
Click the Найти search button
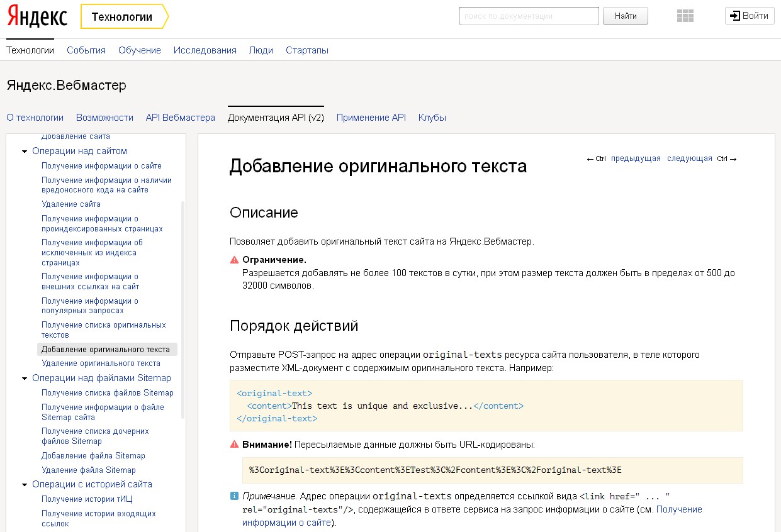coord(625,15)
